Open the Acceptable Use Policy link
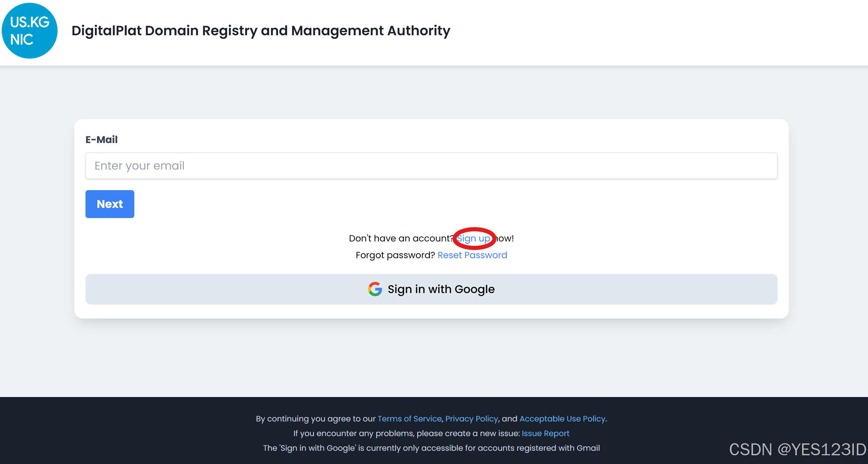The image size is (868, 464). click(562, 419)
